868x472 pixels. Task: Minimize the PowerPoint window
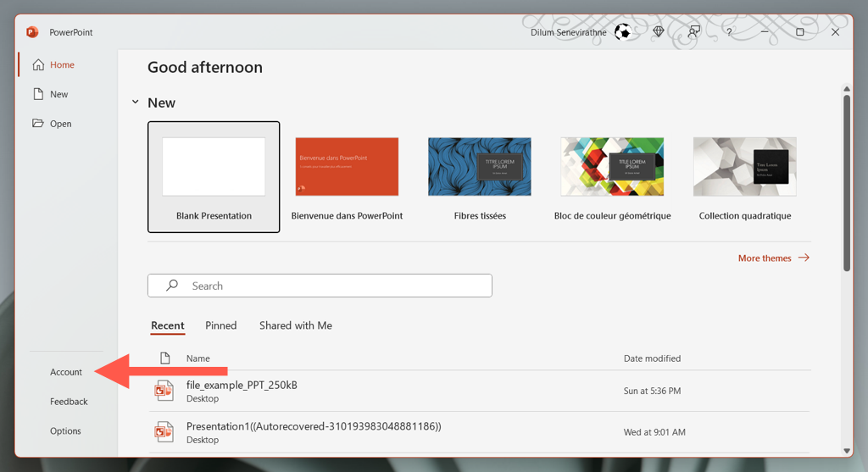pos(765,32)
